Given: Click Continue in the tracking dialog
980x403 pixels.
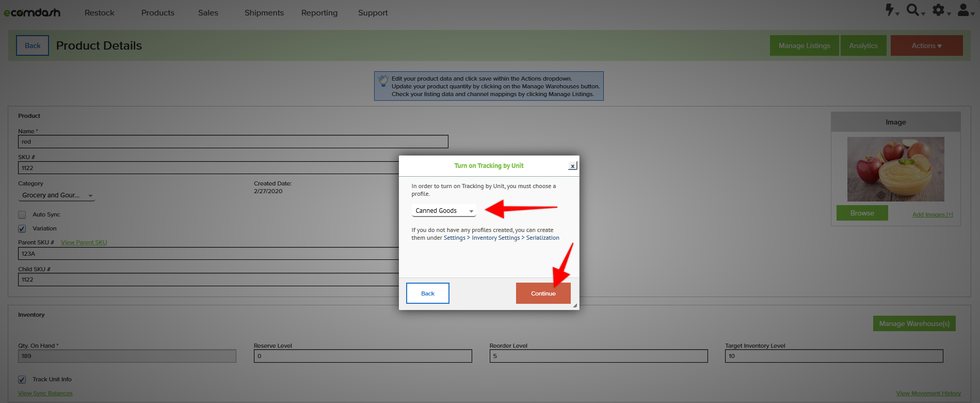Looking at the screenshot, I should click(x=543, y=293).
